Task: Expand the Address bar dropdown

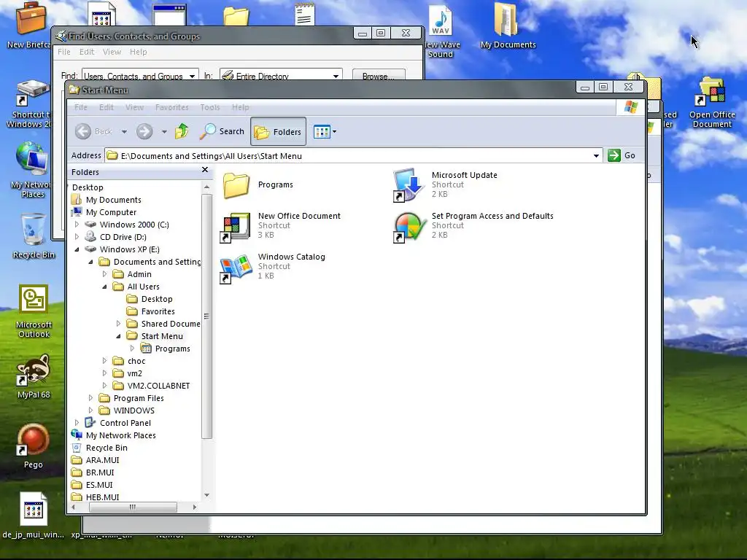Action: point(596,156)
